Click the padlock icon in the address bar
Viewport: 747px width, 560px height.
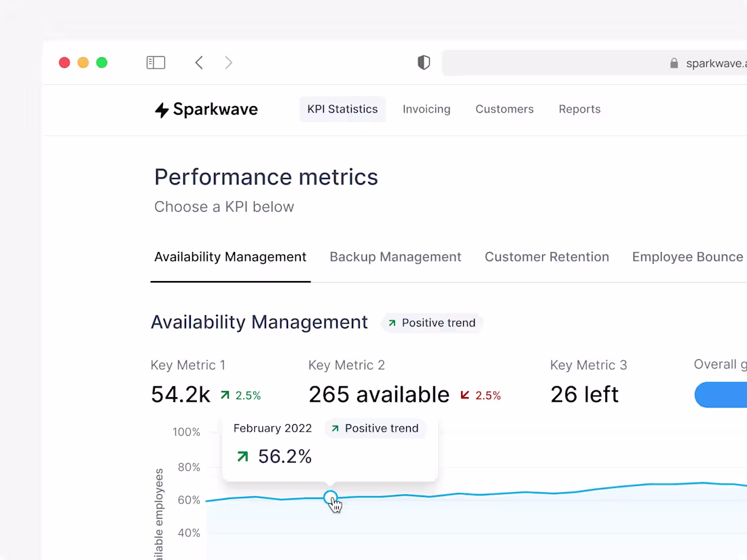tap(674, 62)
